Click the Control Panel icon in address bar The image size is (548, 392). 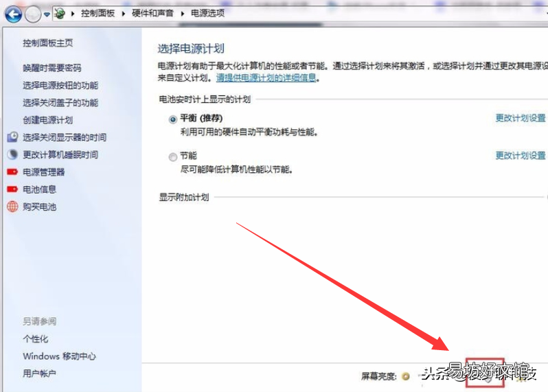pyautogui.click(x=60, y=14)
